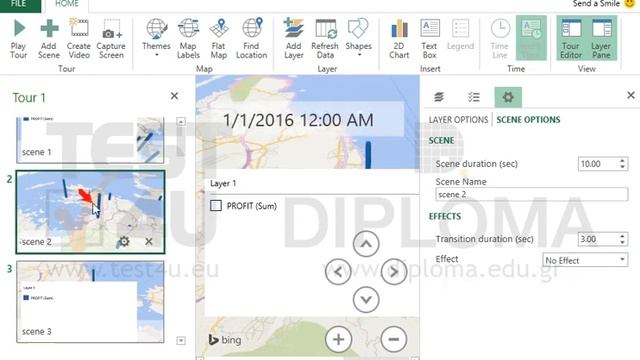Tilt map up with up arrow
Screen dimensions: 640x360
[366, 244]
